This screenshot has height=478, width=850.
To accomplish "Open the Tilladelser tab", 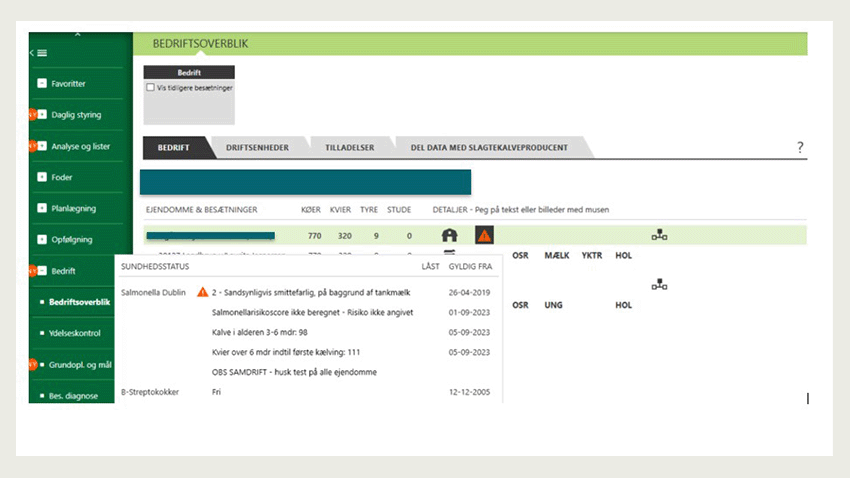I will [x=349, y=147].
